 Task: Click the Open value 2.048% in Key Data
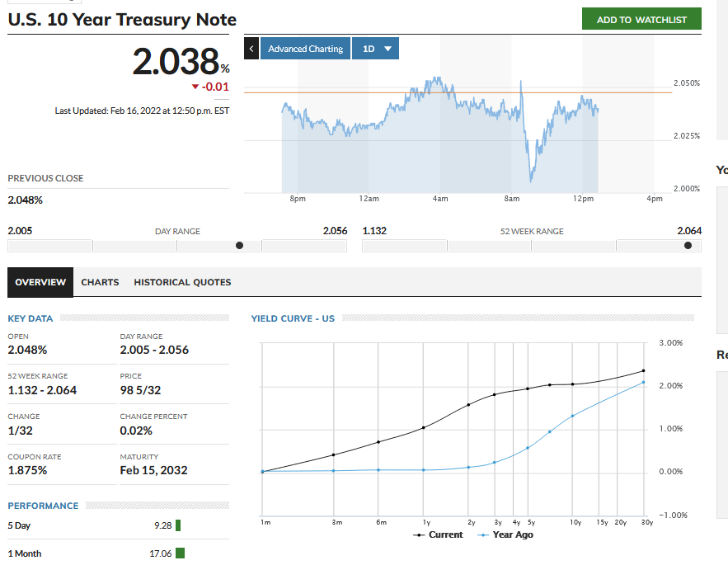(x=27, y=350)
